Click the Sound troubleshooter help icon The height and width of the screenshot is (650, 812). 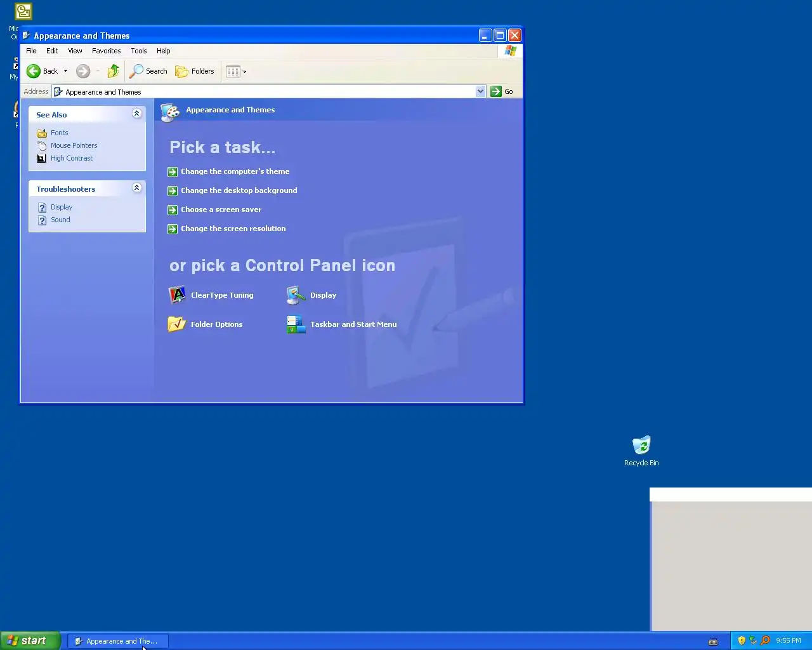click(x=42, y=220)
